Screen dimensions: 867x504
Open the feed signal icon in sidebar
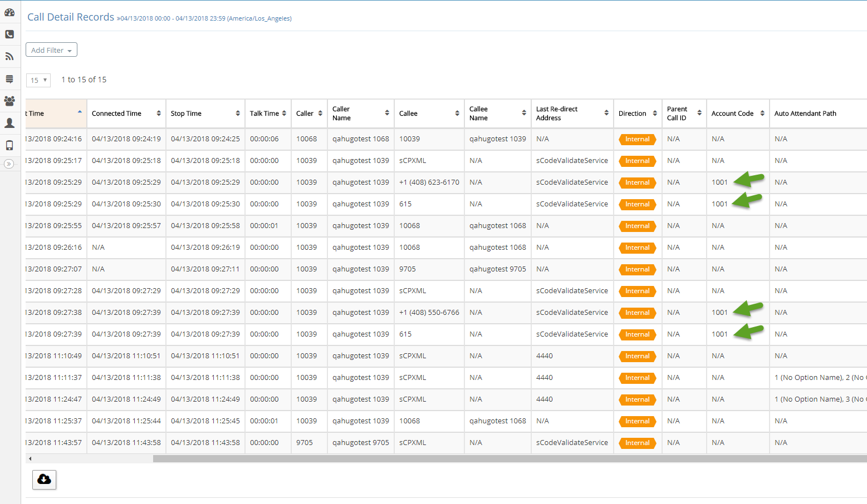tap(9, 56)
